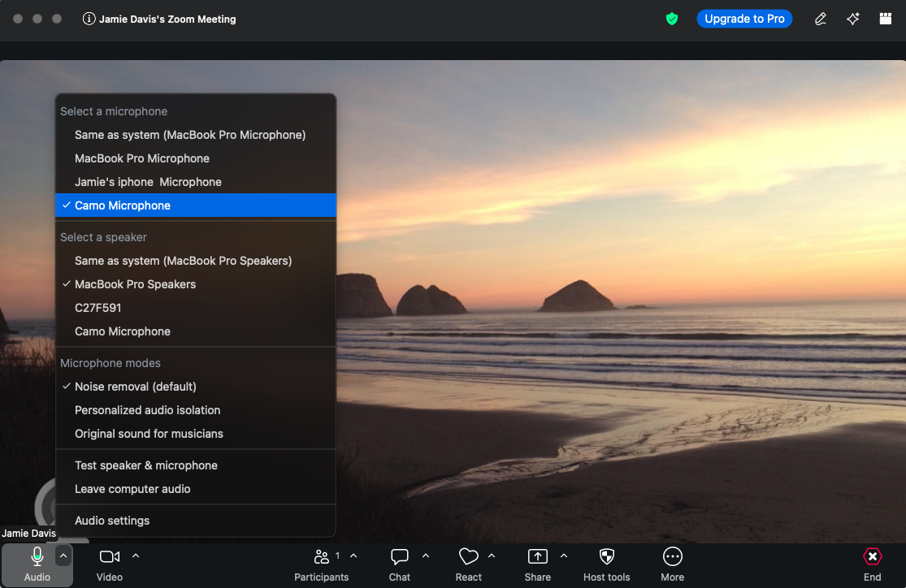Expand the Share options chevron
Viewport: 906px width, 588px height.
coord(564,556)
